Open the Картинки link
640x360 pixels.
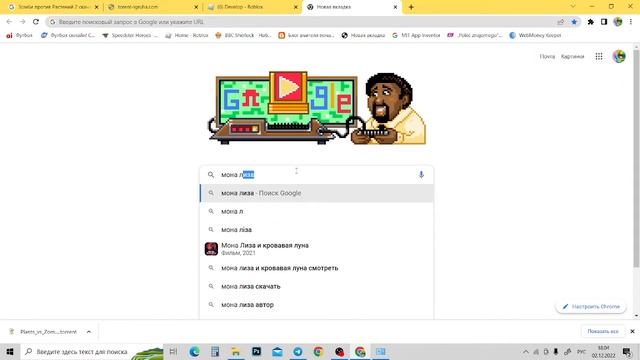tap(572, 56)
